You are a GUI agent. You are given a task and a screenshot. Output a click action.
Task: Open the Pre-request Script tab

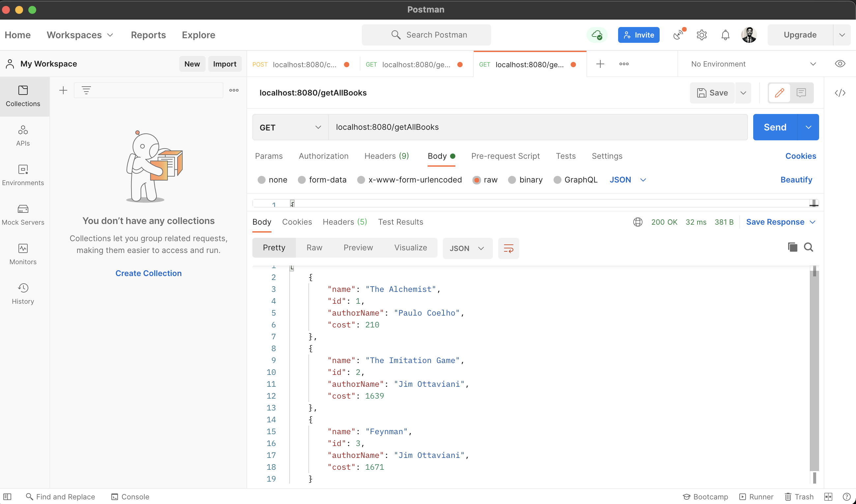point(505,156)
